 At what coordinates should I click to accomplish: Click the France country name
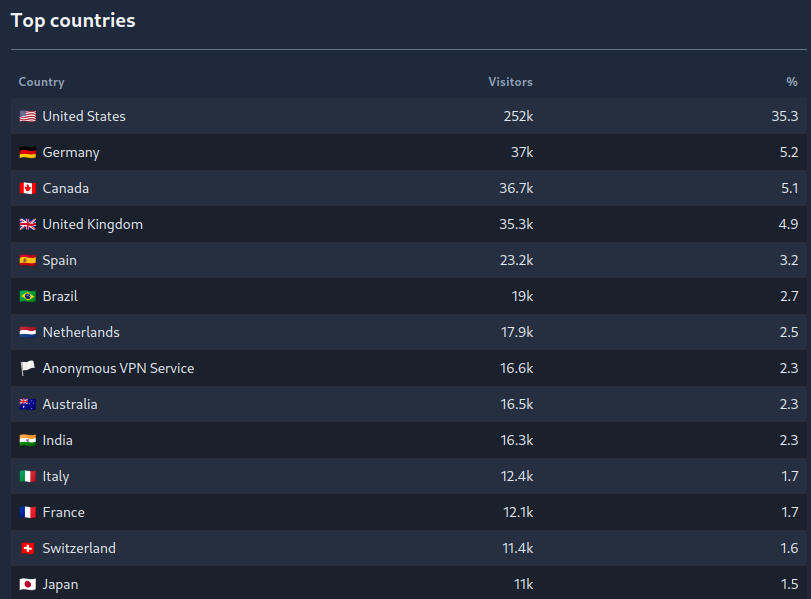[63, 512]
